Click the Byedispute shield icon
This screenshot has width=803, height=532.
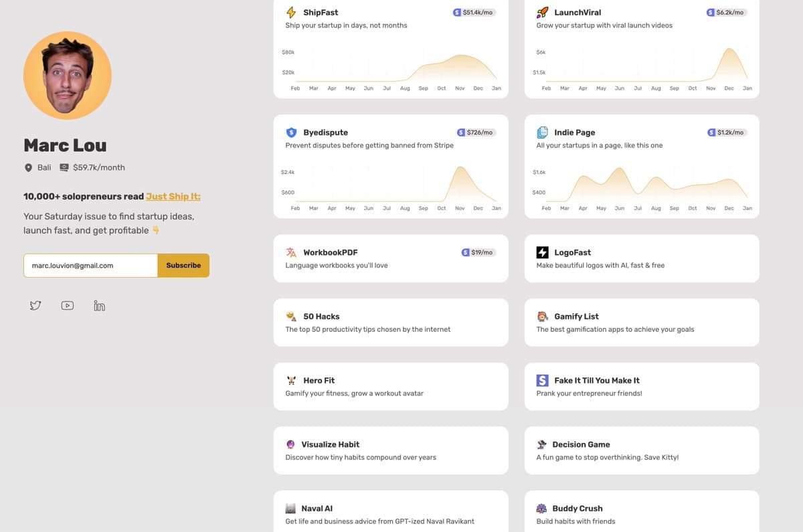291,132
